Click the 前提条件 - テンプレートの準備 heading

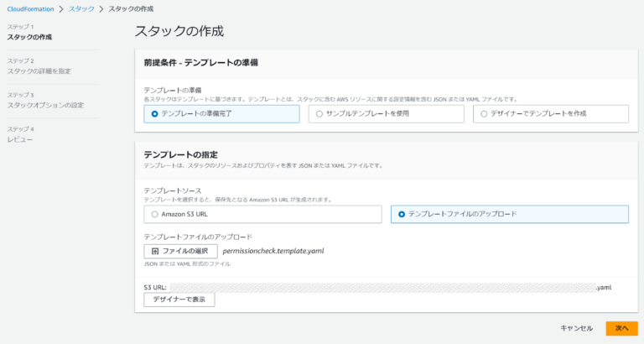[x=201, y=63]
